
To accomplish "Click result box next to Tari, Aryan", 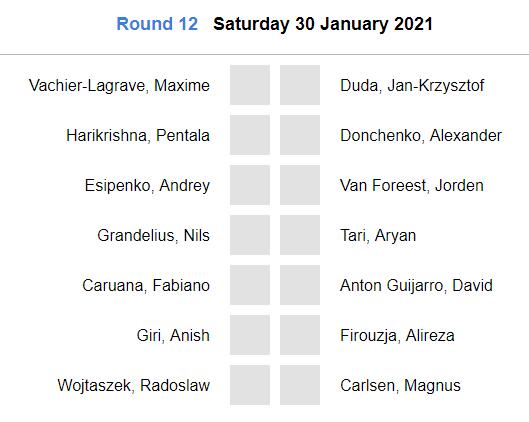I will [300, 235].
